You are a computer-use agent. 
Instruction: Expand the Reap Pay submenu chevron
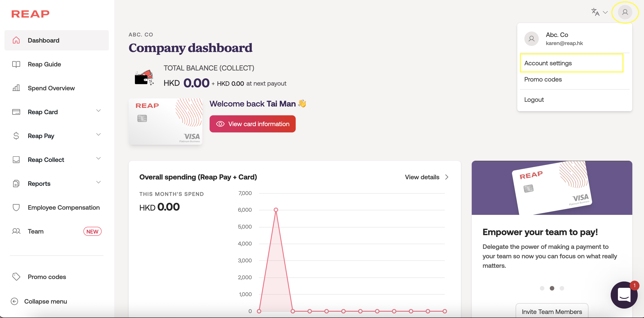[98, 135]
